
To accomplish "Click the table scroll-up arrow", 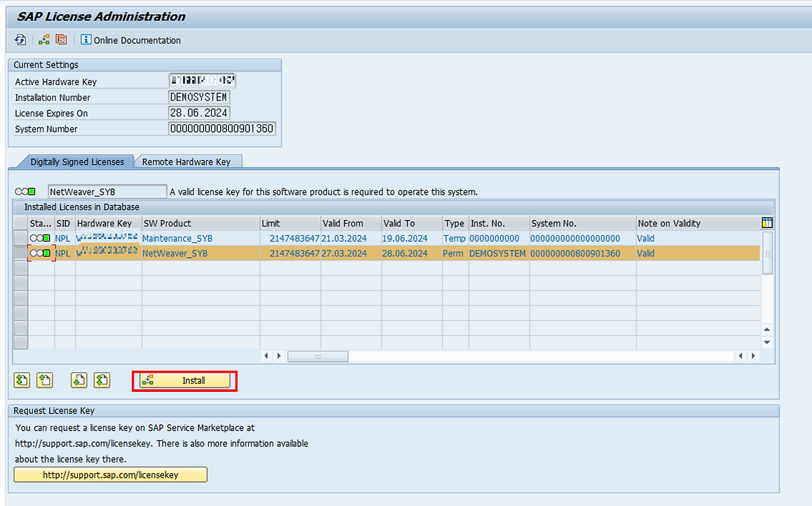I will pos(767,329).
